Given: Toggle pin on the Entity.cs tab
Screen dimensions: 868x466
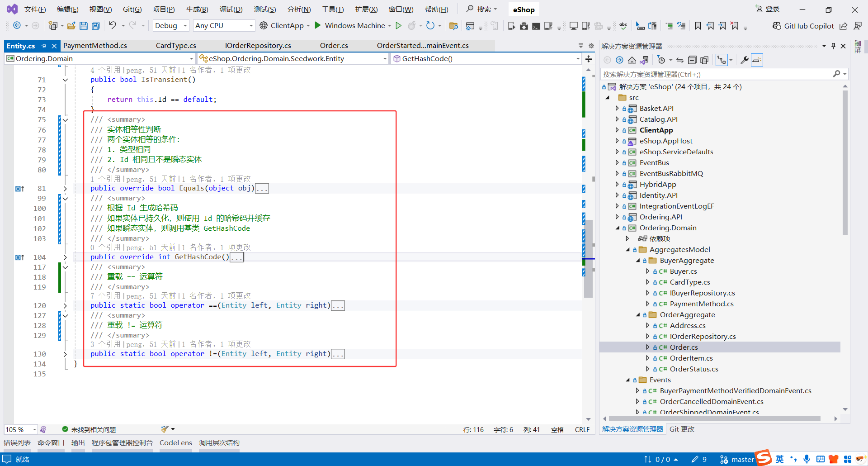Looking at the screenshot, I should pyautogui.click(x=44, y=46).
